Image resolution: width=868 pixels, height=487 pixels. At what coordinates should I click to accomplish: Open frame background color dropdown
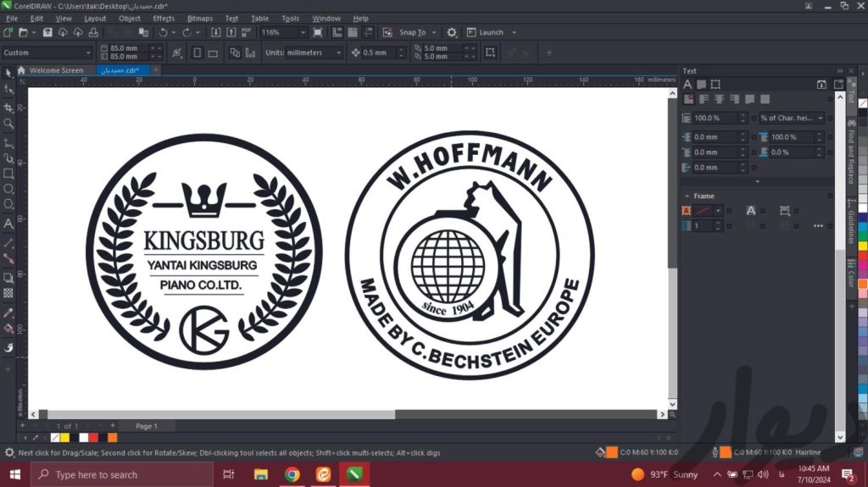(x=718, y=211)
